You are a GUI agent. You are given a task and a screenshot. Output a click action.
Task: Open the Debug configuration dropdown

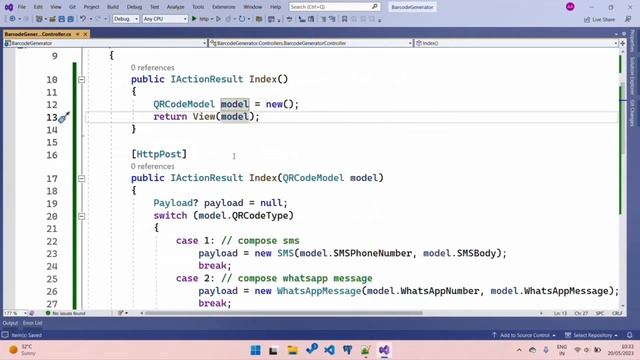point(126,19)
